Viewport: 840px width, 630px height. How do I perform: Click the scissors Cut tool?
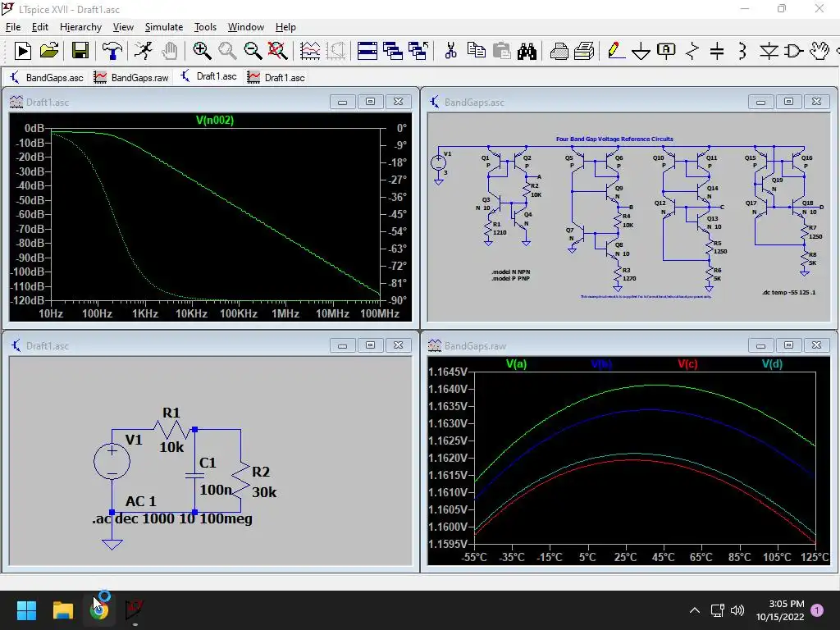[450, 51]
